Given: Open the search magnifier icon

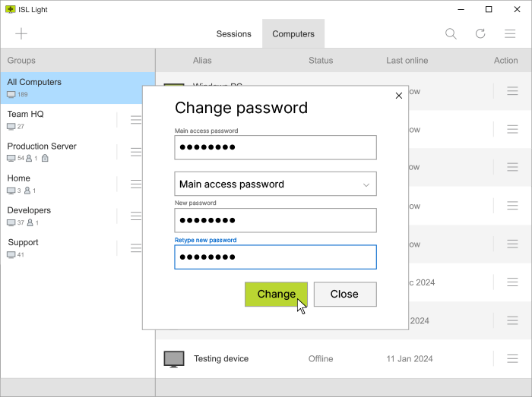Looking at the screenshot, I should [451, 33].
